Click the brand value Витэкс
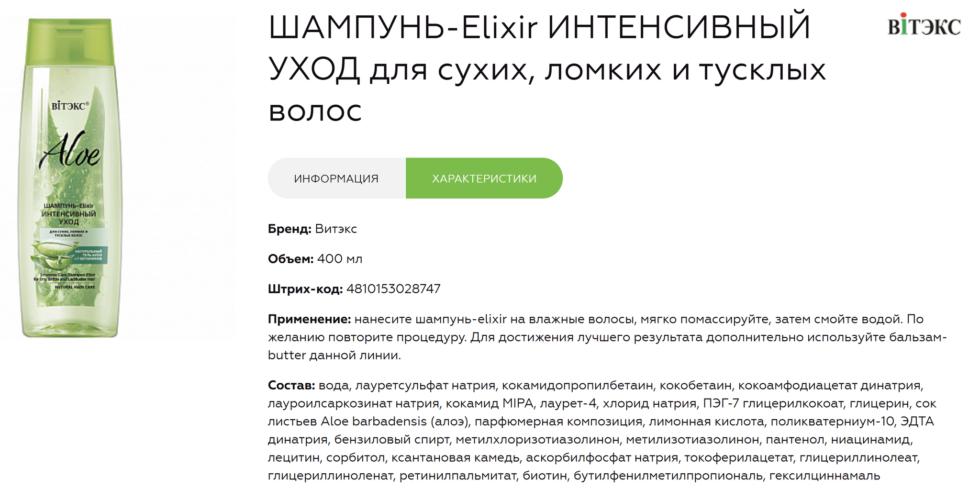This screenshot has height=500, width=980. (336, 229)
